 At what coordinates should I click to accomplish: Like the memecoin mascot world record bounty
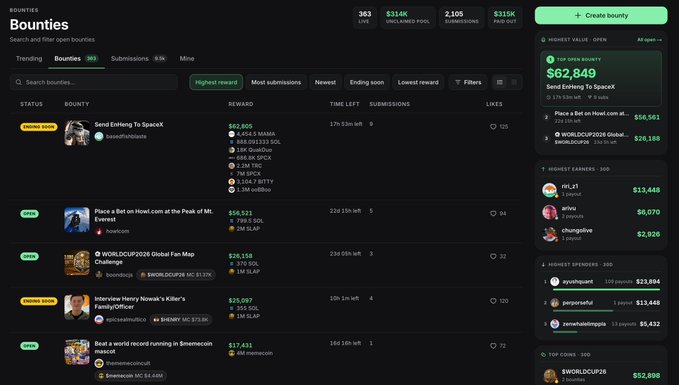pos(493,346)
